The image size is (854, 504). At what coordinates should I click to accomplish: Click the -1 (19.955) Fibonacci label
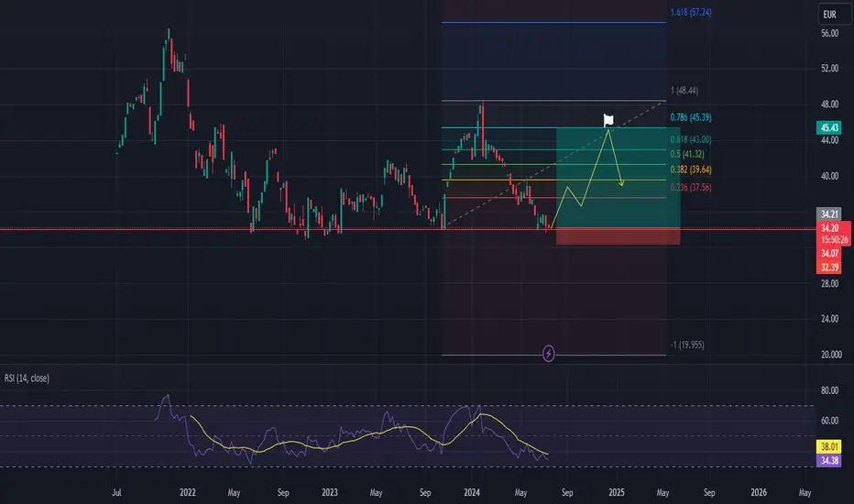click(687, 345)
